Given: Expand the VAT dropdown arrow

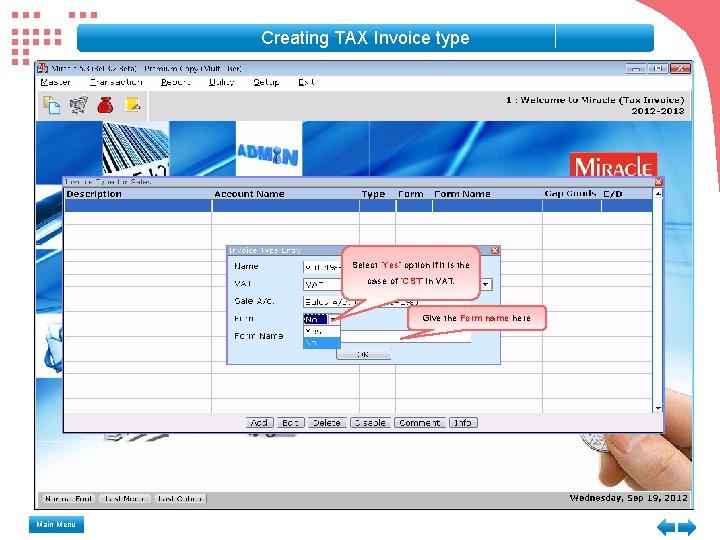Looking at the screenshot, I should pos(486,284).
